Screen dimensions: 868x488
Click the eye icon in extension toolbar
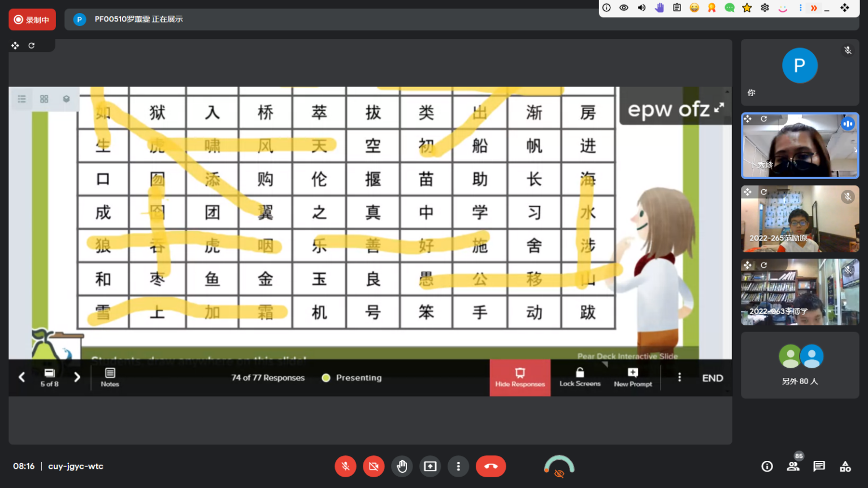(x=624, y=8)
